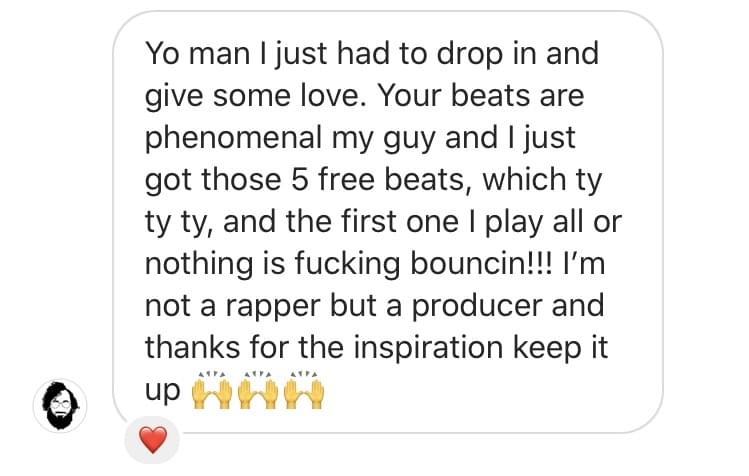Click the word "phenomenal" in the message
This screenshot has width=749, height=476.
[x=234, y=140]
